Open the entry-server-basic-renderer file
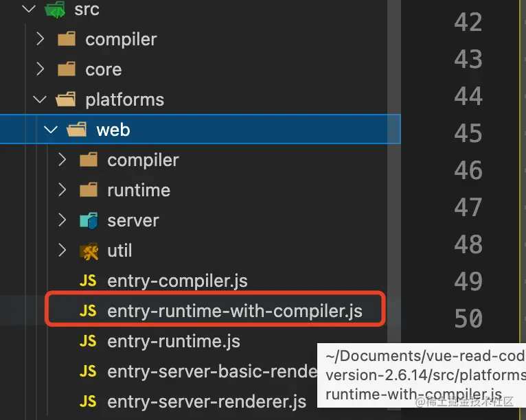 (x=211, y=371)
